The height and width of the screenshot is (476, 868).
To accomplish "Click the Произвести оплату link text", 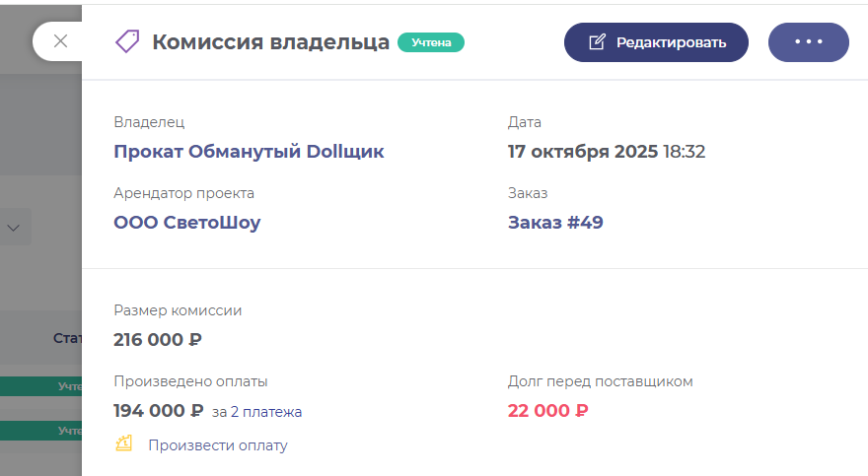I will click(218, 445).
